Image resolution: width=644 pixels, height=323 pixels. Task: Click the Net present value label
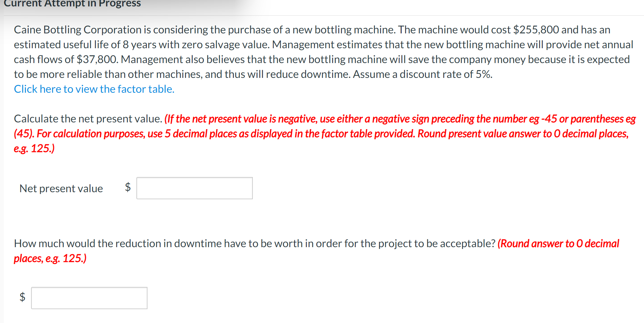click(x=61, y=188)
